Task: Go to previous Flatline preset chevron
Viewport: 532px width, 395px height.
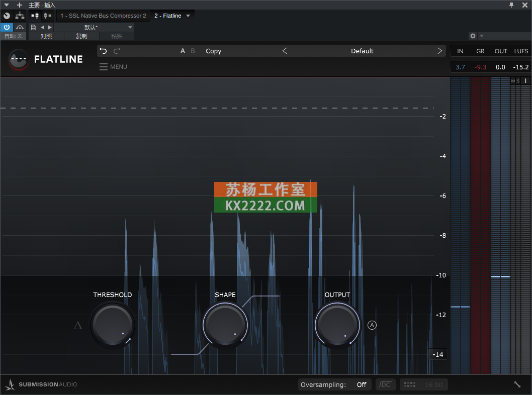Action: 285,51
